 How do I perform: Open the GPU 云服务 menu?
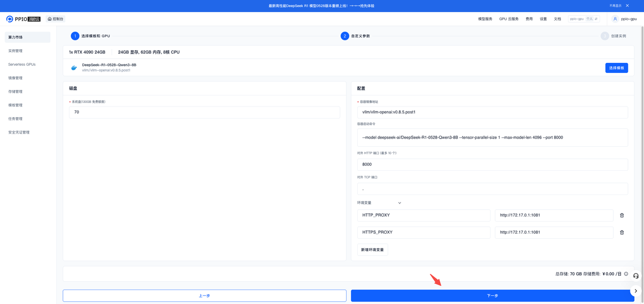pos(509,19)
